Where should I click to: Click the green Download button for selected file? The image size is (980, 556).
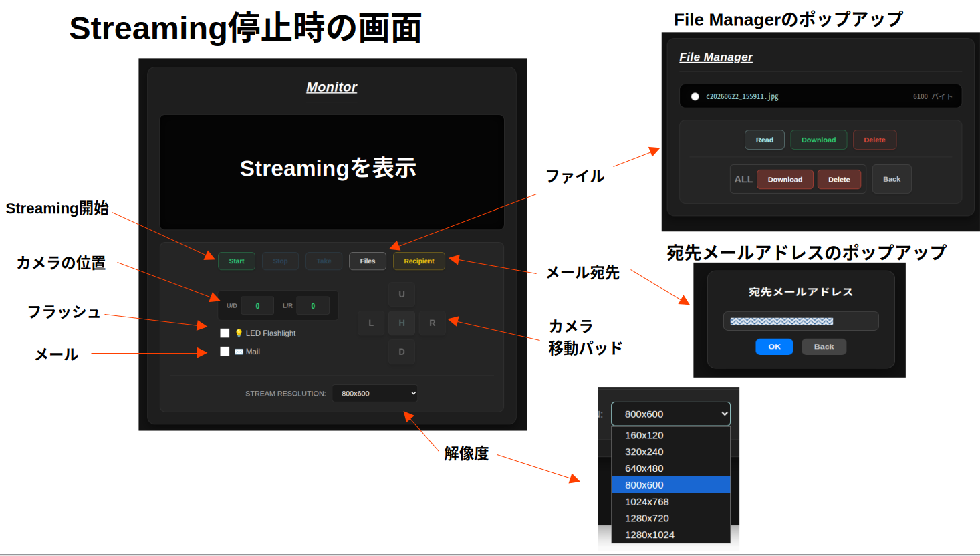pyautogui.click(x=819, y=140)
